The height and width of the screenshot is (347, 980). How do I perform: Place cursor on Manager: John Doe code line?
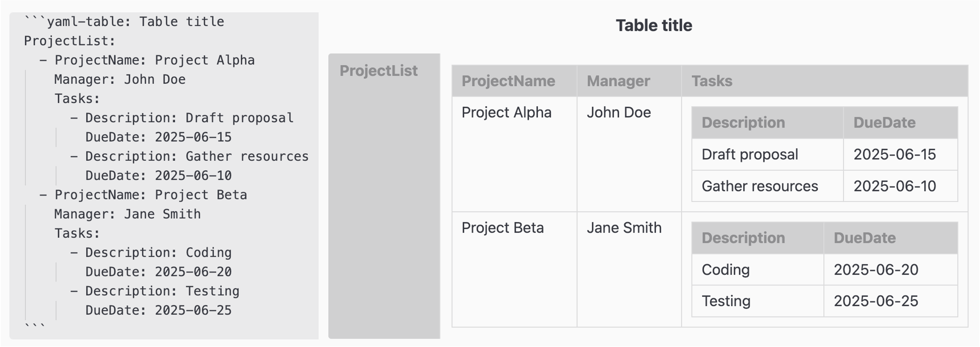pyautogui.click(x=120, y=79)
